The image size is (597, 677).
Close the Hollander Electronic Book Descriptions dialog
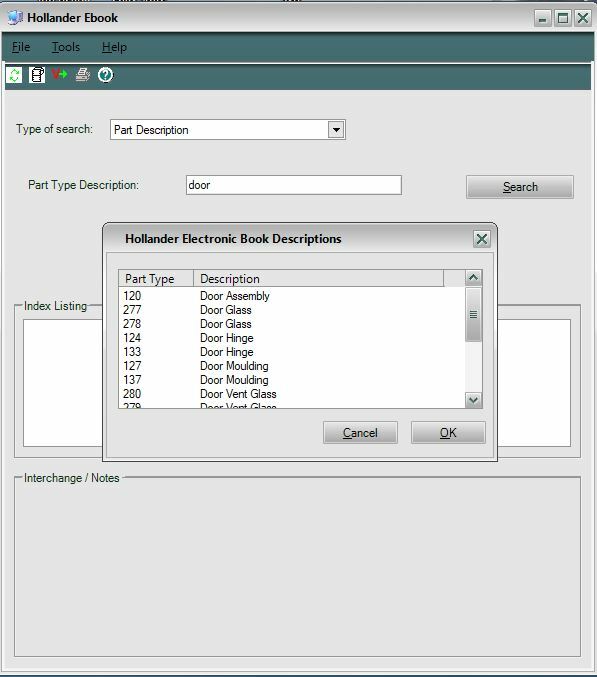(x=481, y=239)
